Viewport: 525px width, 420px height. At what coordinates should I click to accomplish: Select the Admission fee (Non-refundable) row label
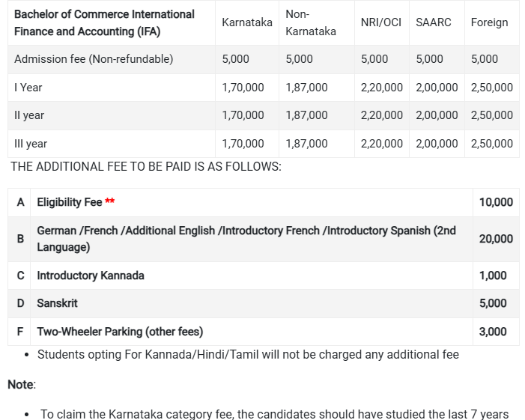pyautogui.click(x=94, y=59)
